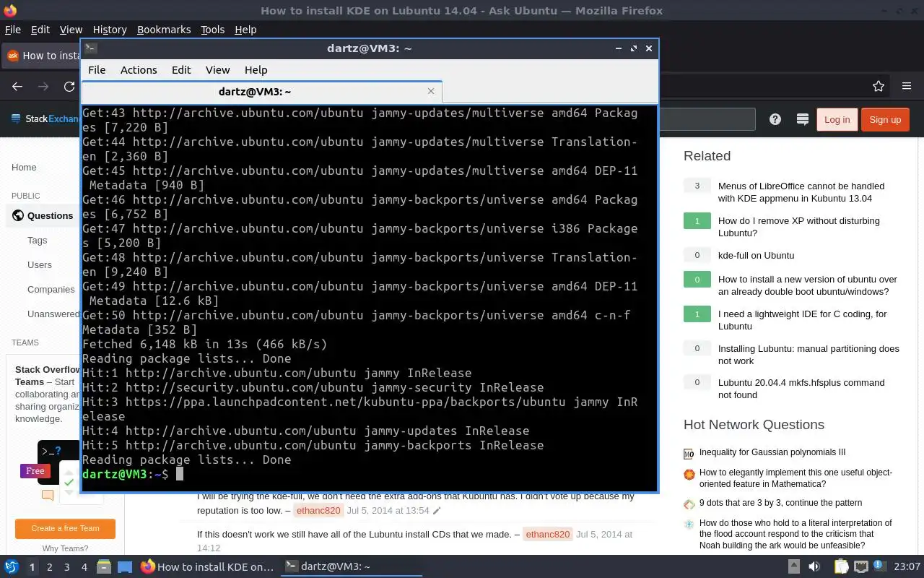924x578 pixels.
Task: Click the Log in button
Action: tap(837, 120)
